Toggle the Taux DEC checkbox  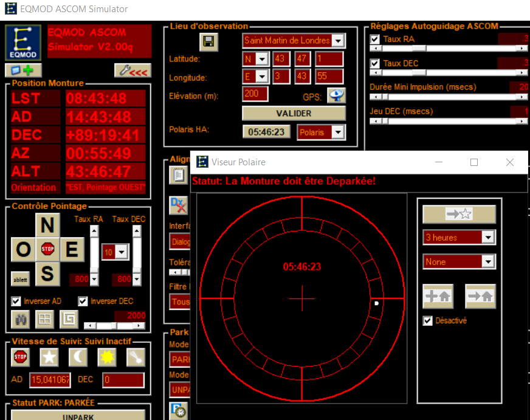coord(374,64)
